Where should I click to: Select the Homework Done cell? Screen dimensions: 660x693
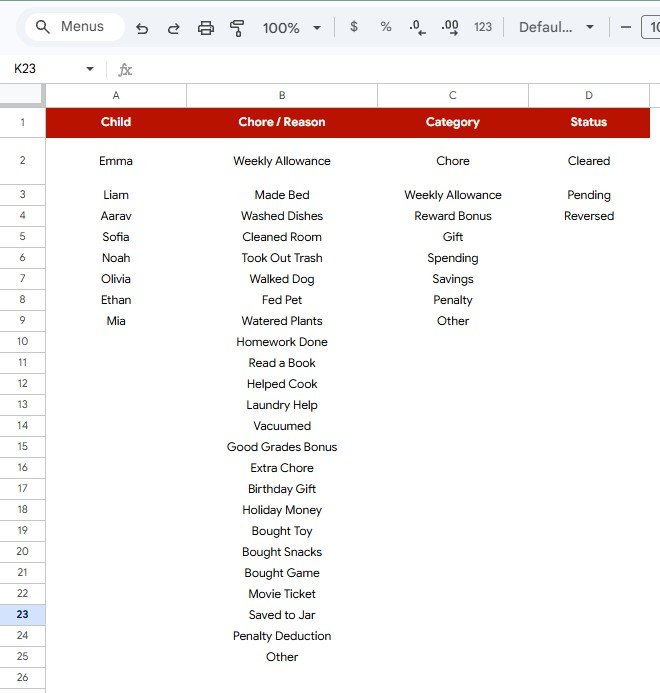[282, 342]
